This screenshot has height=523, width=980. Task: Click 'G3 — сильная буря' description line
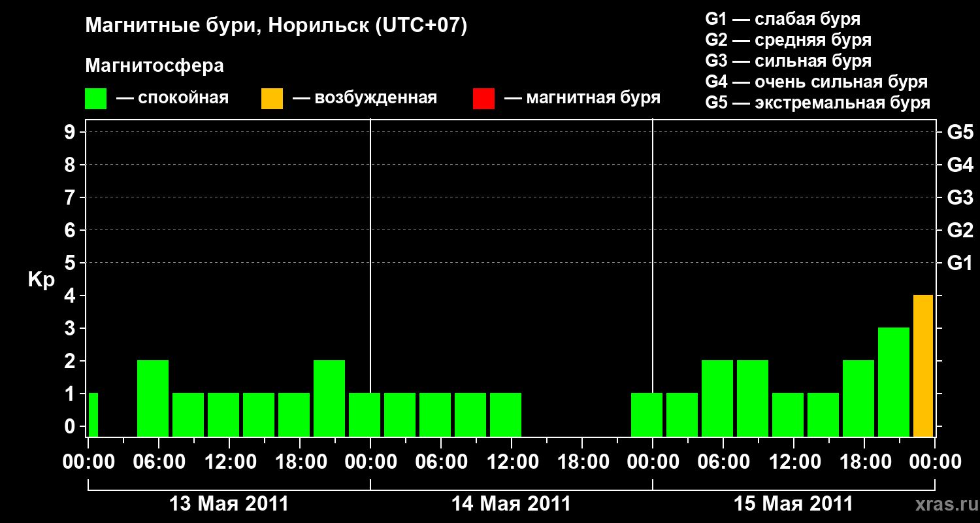pyautogui.click(x=789, y=61)
